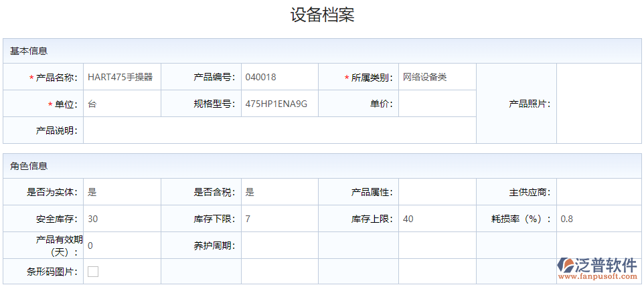Click the empty 主供应商 field

(x=598, y=192)
